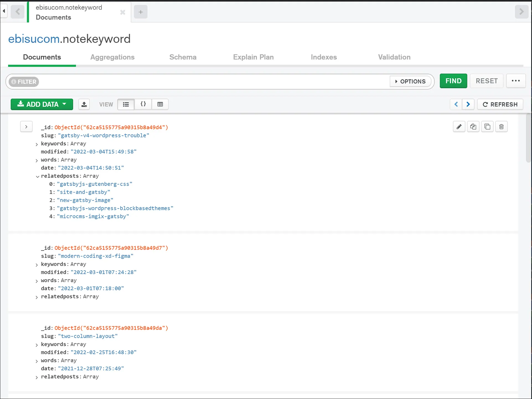
Task: Open the ADD DATA dropdown
Action: pos(42,104)
